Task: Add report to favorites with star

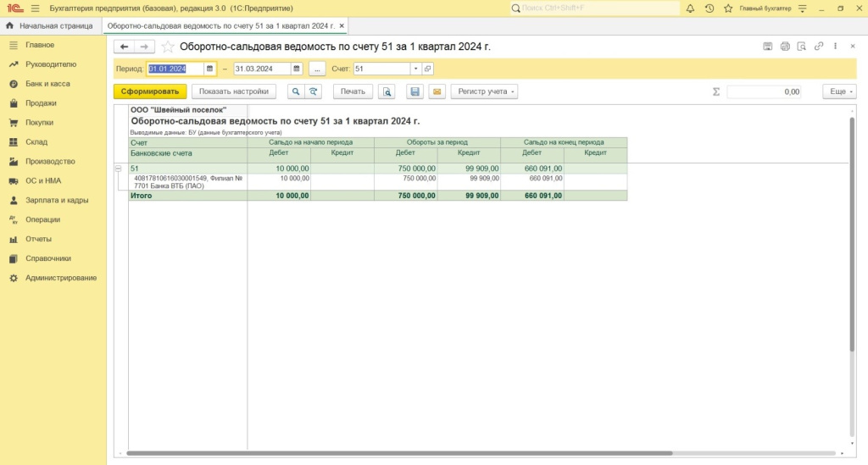Action: click(x=167, y=47)
